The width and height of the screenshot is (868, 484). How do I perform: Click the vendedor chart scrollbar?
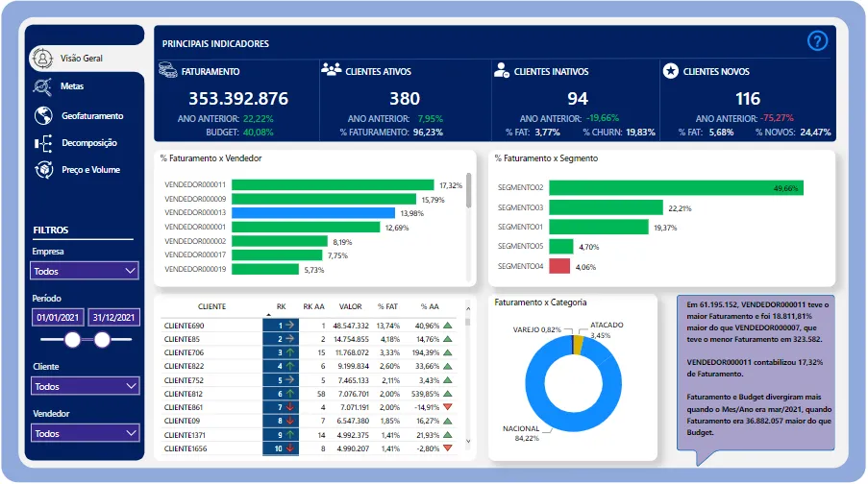coord(469,190)
